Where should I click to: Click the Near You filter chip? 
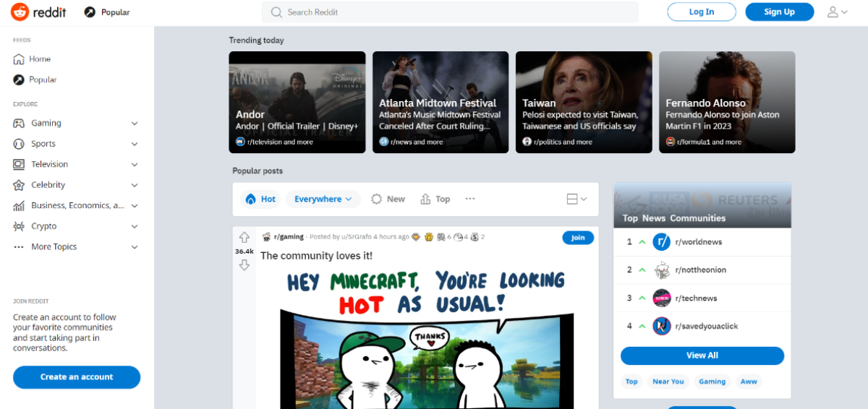click(668, 382)
